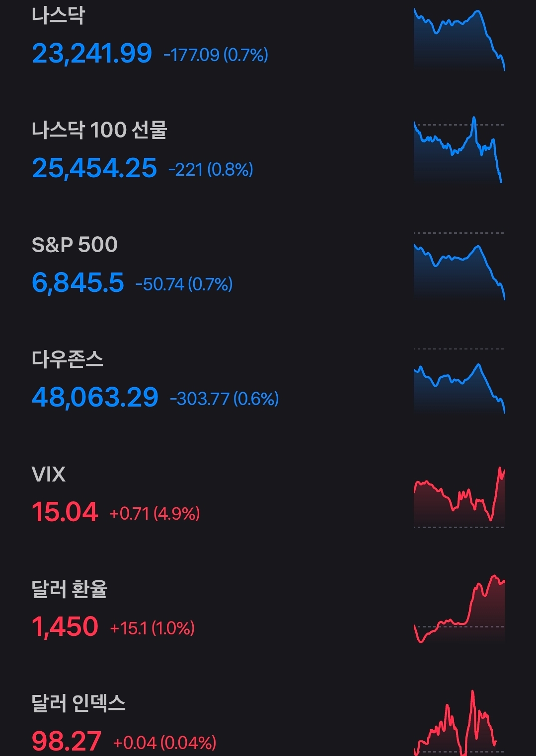Open the 달러 인덱스 entry

tap(78, 703)
